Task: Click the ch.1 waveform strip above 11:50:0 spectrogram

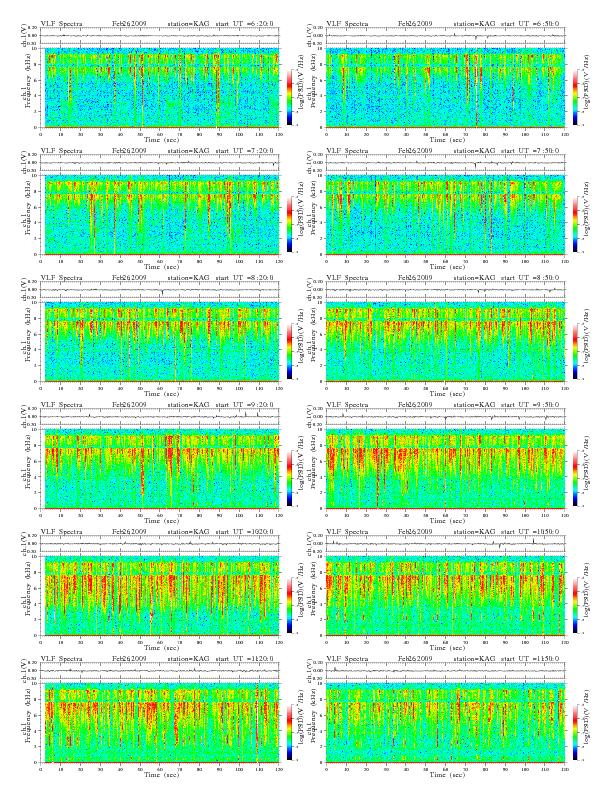Action: click(445, 671)
